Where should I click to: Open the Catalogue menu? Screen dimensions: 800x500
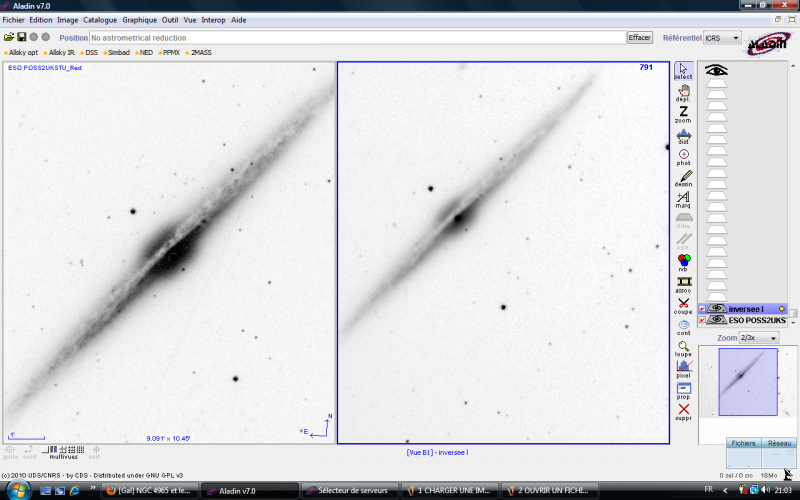coord(100,20)
